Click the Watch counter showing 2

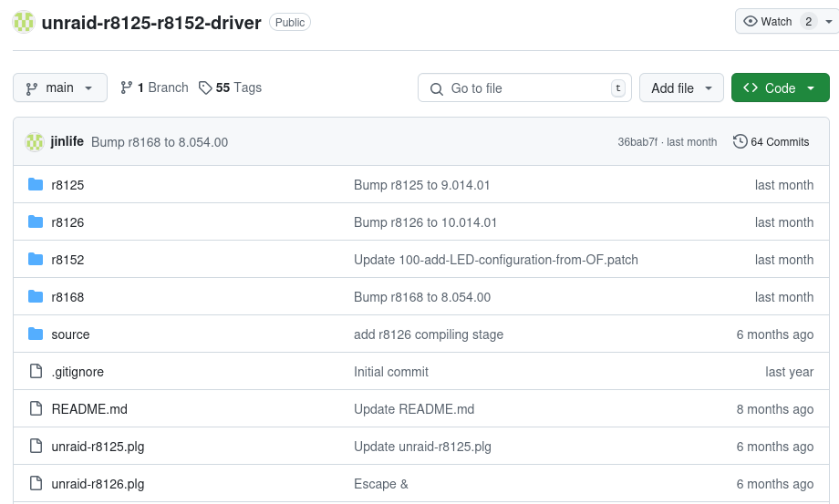click(809, 21)
